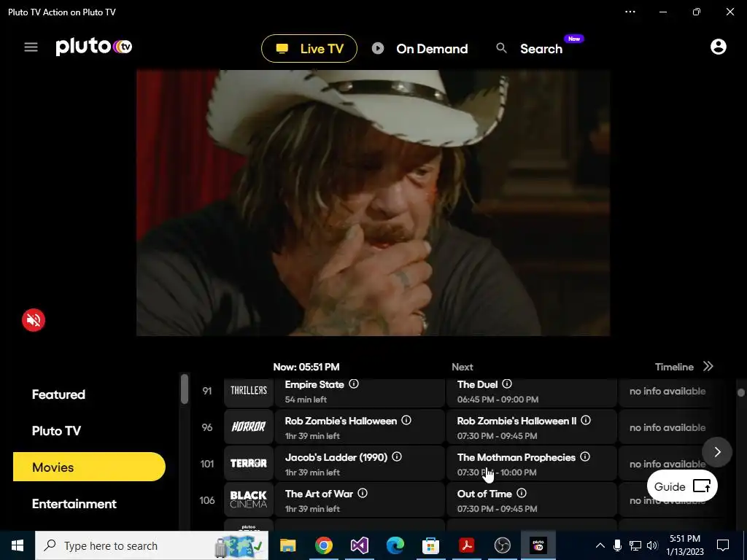
Task: Click the Pluto TV logo
Action: pos(94,46)
